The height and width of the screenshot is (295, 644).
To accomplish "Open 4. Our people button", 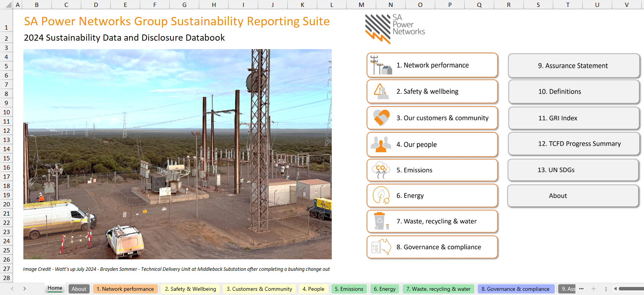I will coord(432,144).
